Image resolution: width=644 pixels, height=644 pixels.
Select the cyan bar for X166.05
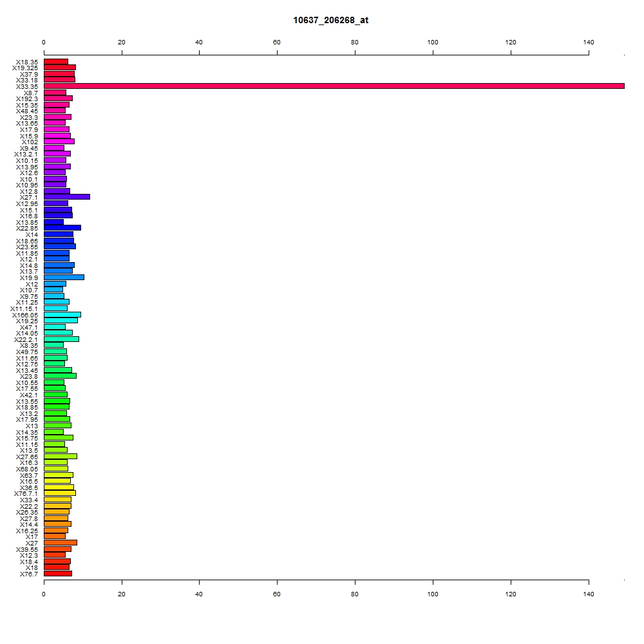pyautogui.click(x=62, y=315)
